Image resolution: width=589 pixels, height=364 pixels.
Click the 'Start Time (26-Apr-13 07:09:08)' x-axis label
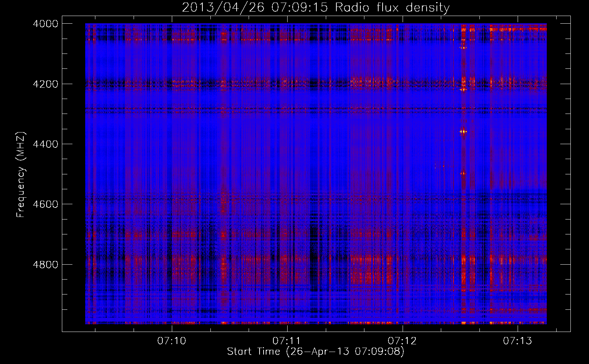coord(316,352)
